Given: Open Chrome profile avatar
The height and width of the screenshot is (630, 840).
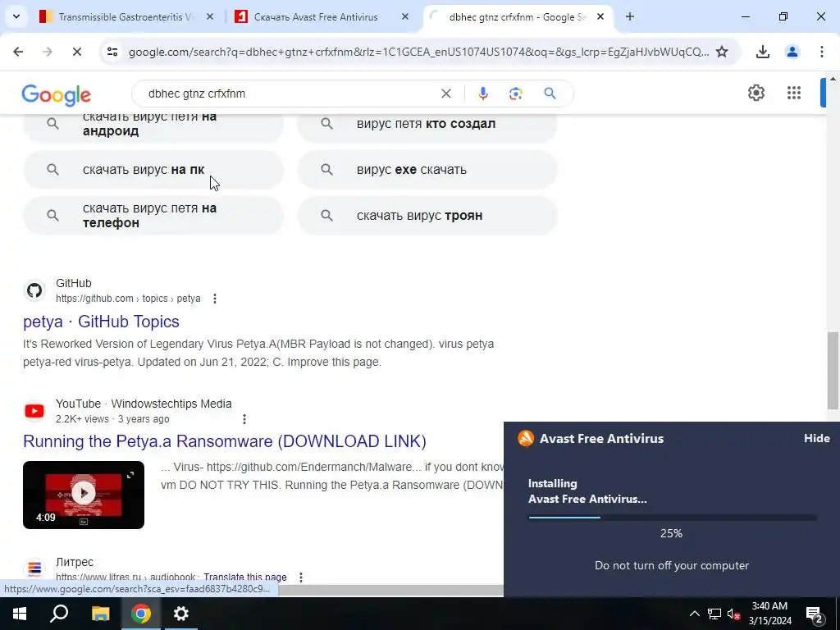Looking at the screenshot, I should click(x=792, y=52).
